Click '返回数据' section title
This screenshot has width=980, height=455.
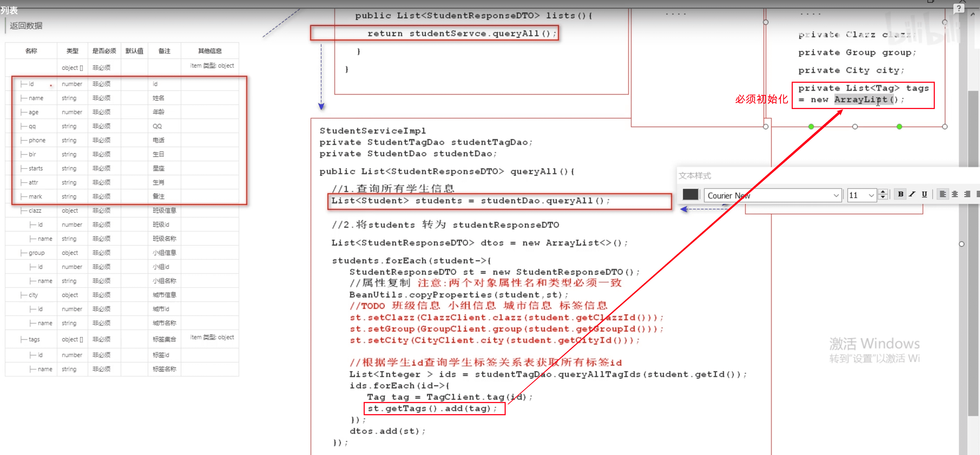[26, 26]
